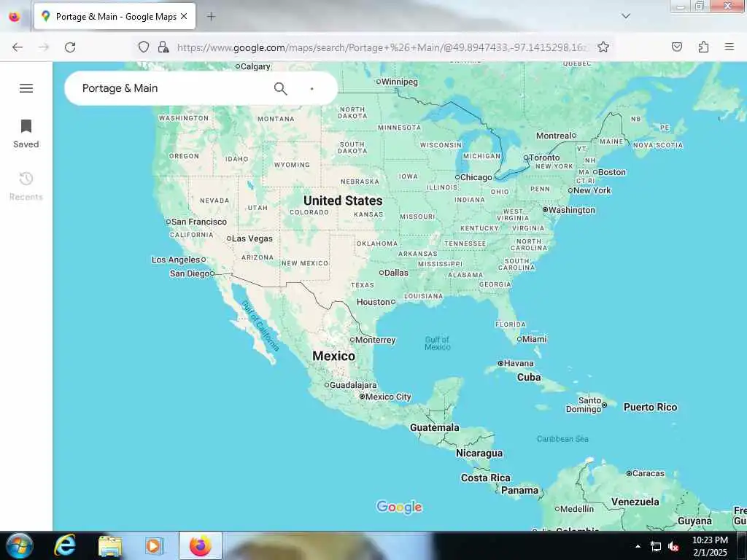This screenshot has height=560, width=747.
Task: Open the clock showing 10:23 PM
Action: [710, 546]
